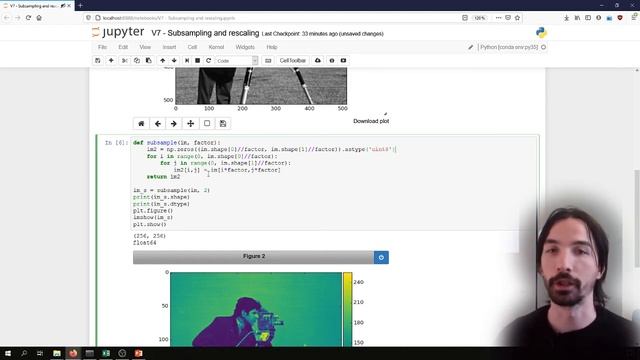Image resolution: width=640 pixels, height=360 pixels.
Task: Stop interaction with the blue Figure 2 button
Action: (x=381, y=257)
